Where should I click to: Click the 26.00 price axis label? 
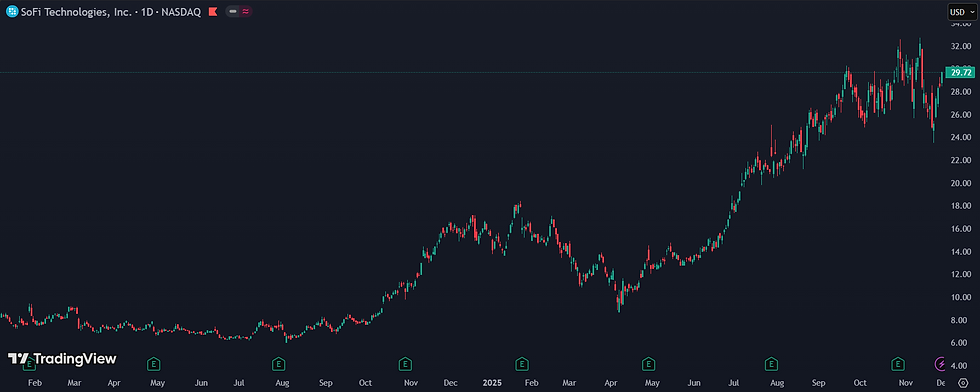point(960,115)
